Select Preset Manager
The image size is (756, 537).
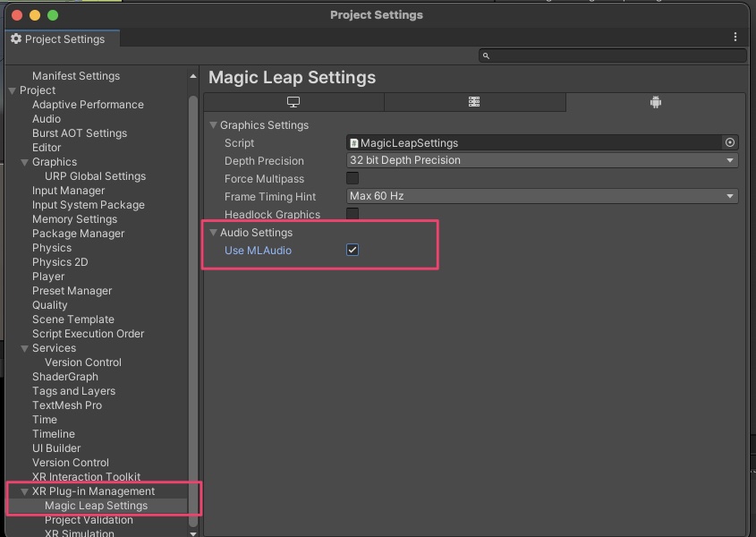click(72, 291)
